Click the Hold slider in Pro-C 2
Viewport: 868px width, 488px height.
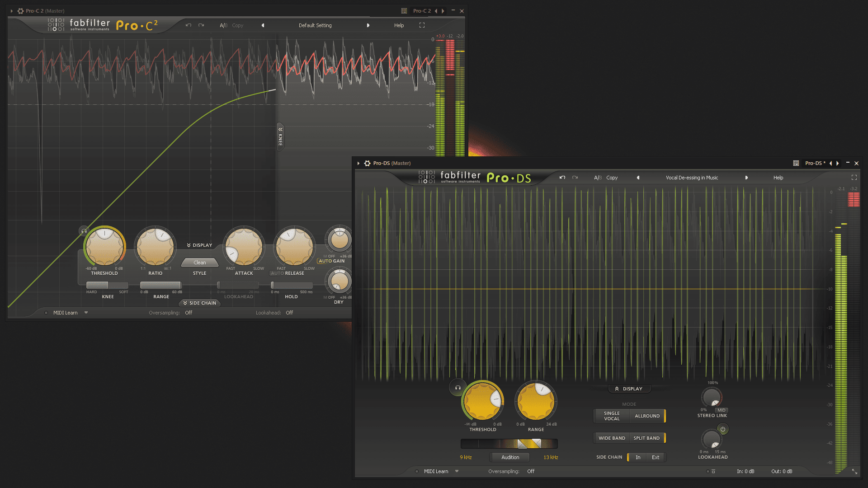292,285
